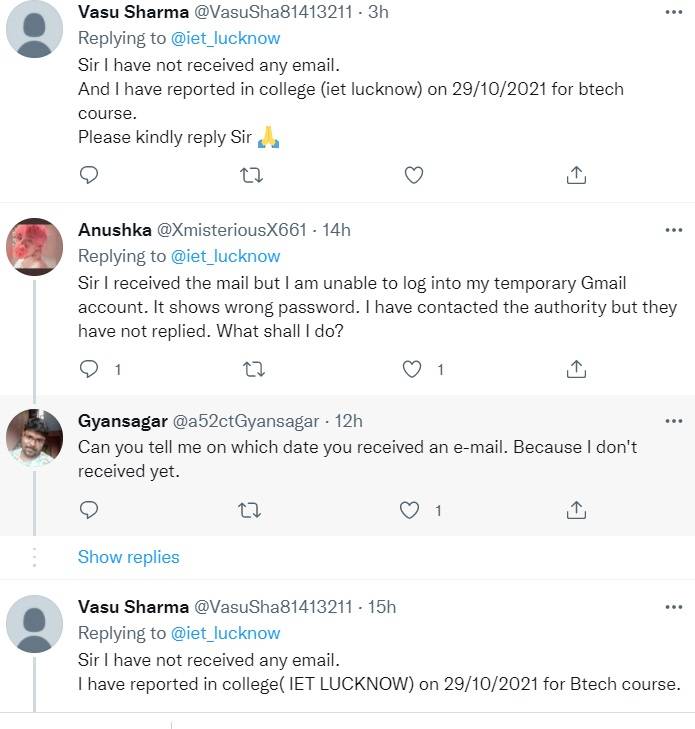Share Vasu Sharma's 3h tweet
Viewport: 695px width, 729px height.
point(576,175)
